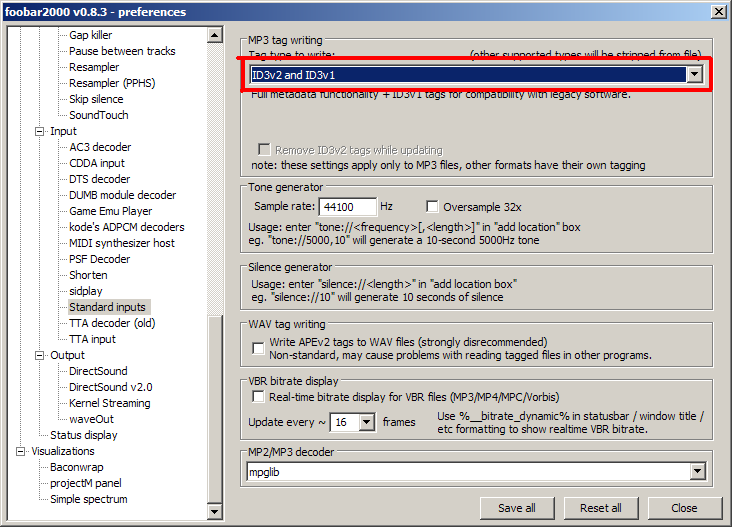Open DUMB module decoder preferences

(123, 195)
